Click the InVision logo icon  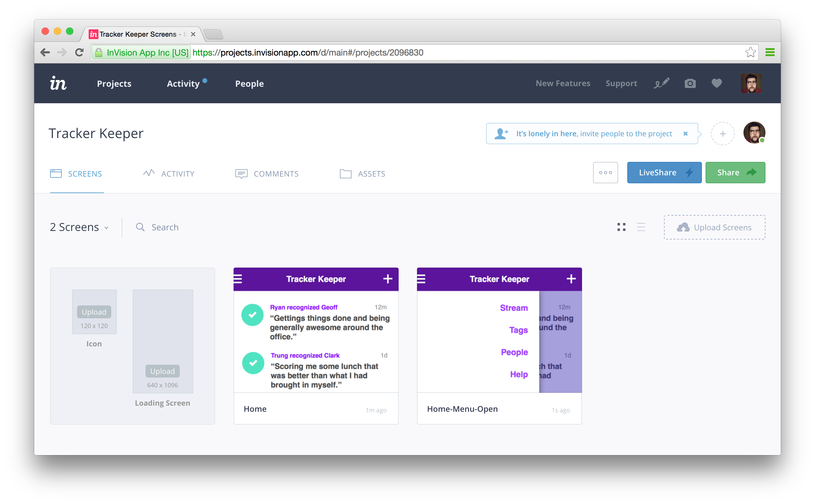click(58, 83)
